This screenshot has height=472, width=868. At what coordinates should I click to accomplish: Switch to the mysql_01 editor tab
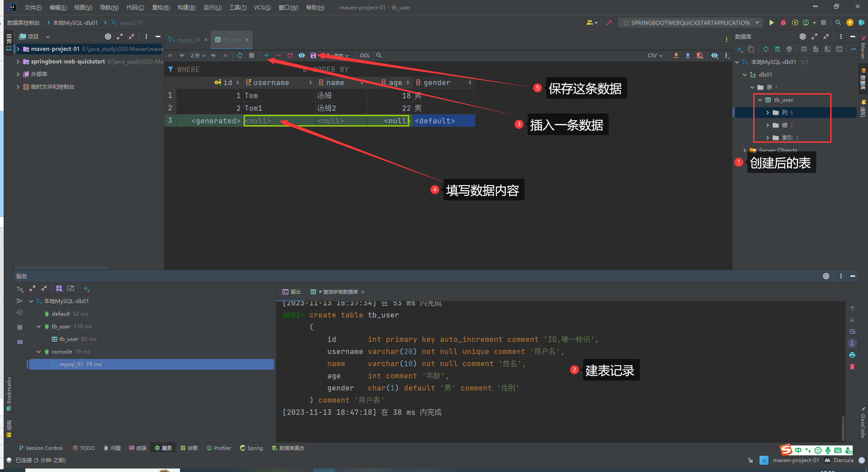click(x=188, y=40)
